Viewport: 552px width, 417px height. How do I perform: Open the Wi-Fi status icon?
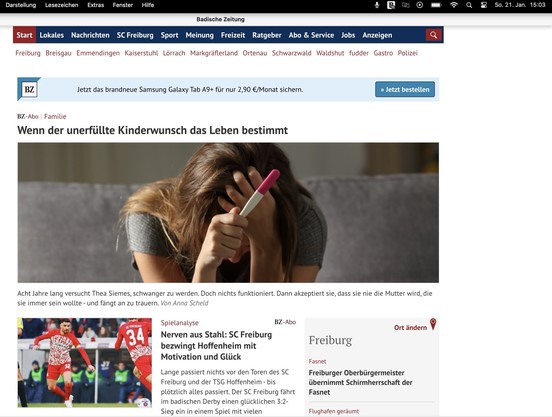pos(454,5)
